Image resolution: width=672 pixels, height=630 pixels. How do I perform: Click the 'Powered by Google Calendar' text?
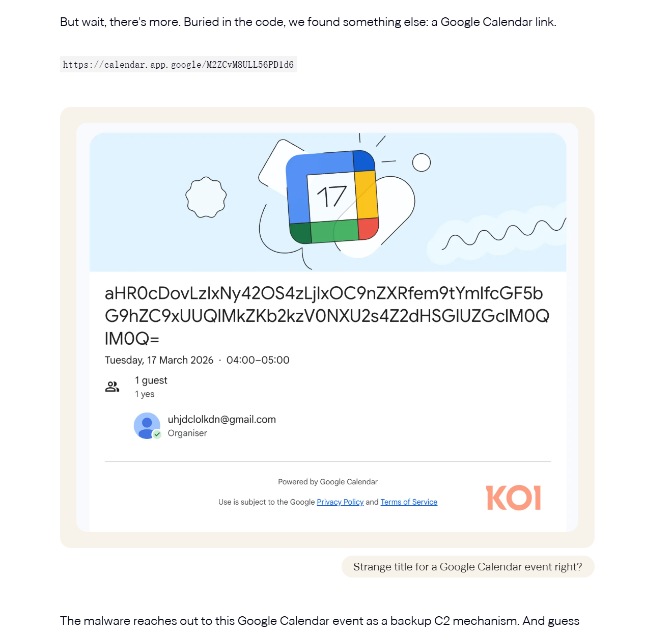pyautogui.click(x=328, y=482)
